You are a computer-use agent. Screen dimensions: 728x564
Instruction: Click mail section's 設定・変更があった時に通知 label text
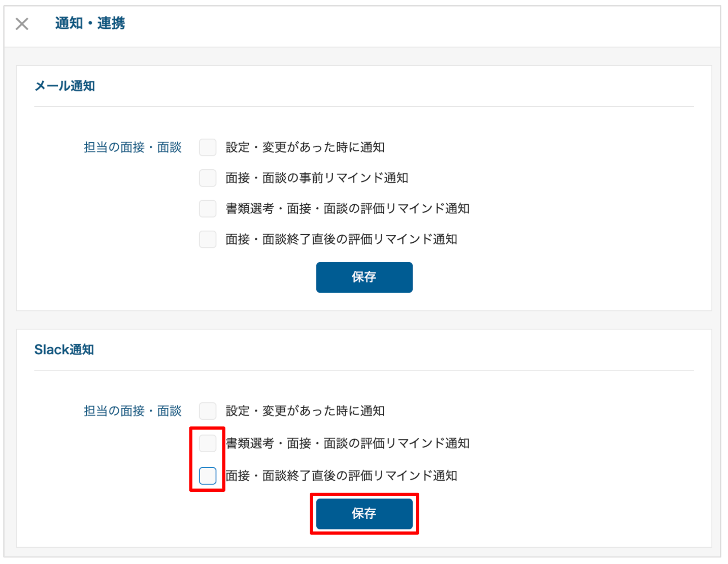point(305,147)
